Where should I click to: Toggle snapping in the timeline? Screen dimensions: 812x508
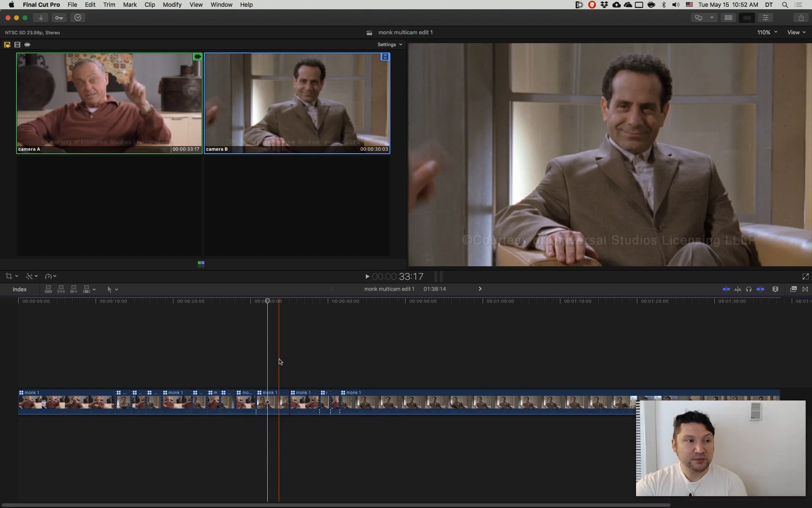760,289
